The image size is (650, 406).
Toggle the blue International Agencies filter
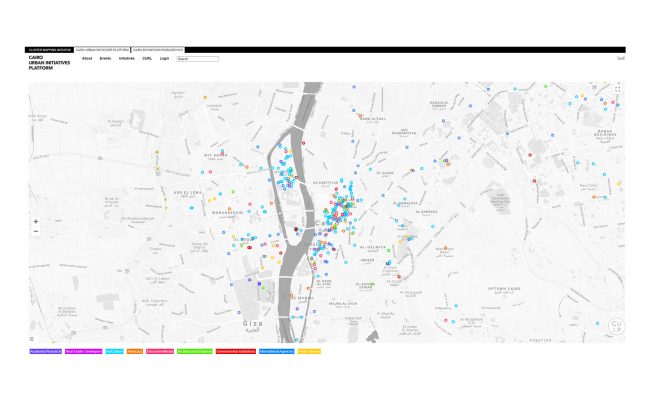[276, 352]
